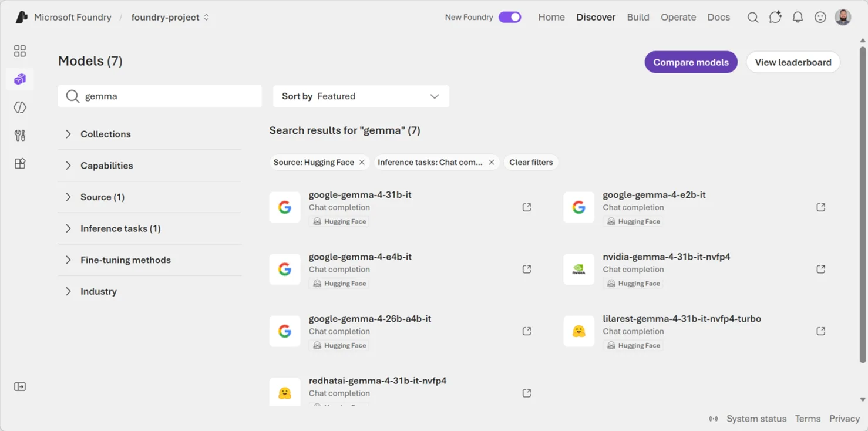Open nvidia-gemma-4-31b-it-nvfp4 external link icon
This screenshot has width=868, height=431.
point(821,270)
